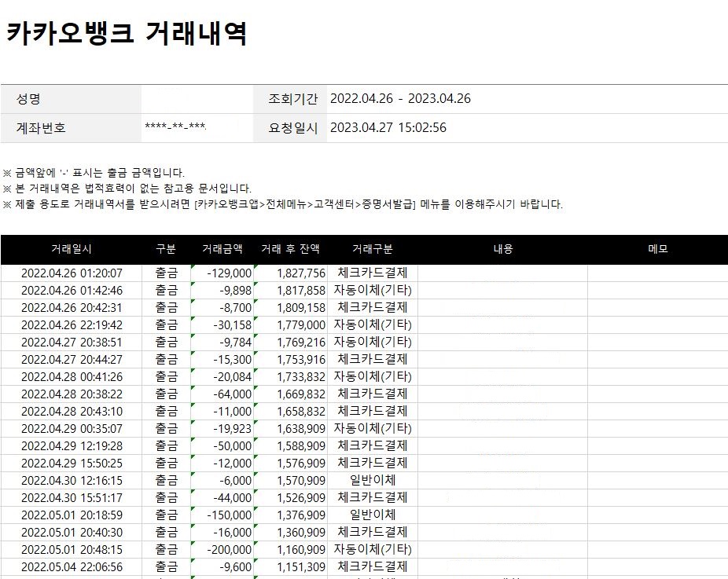Select 일반이체 in the -6,000 row

373,480
